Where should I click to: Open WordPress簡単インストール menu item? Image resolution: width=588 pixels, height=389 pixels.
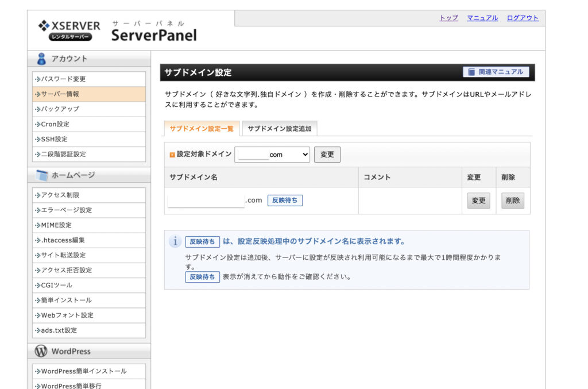(89, 371)
